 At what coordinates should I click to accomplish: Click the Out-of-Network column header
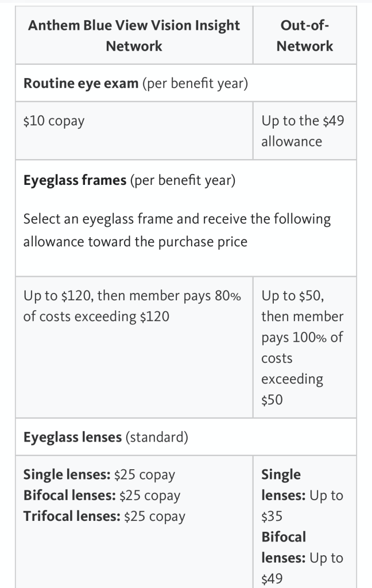click(304, 36)
